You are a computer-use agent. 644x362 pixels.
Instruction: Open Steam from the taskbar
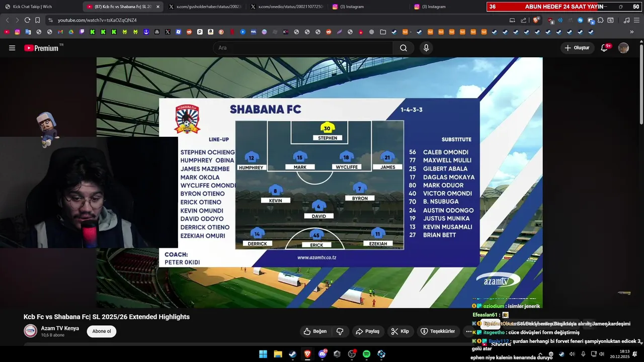(292, 354)
